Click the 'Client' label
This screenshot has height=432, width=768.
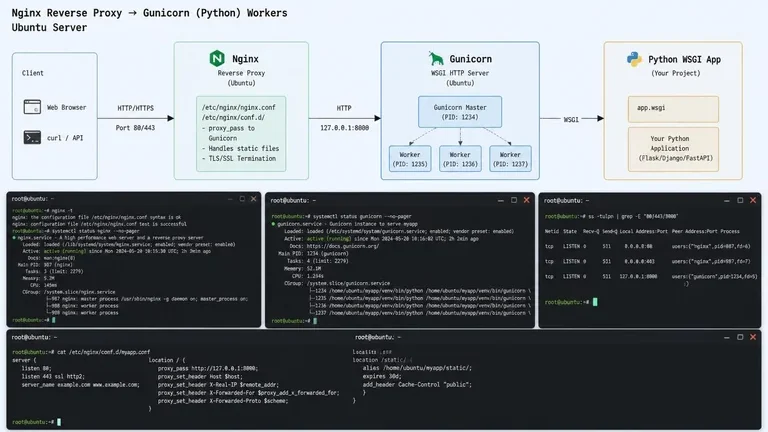click(33, 73)
